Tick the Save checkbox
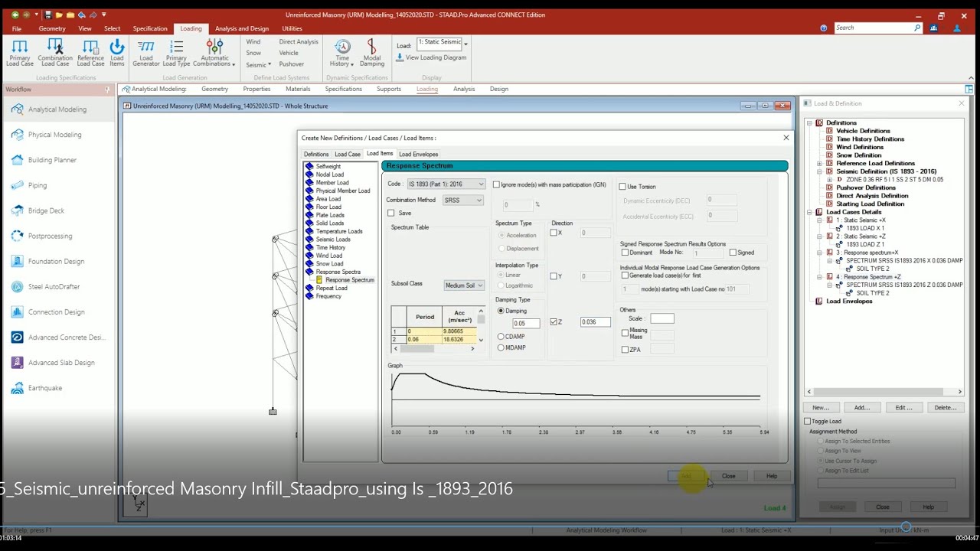This screenshot has height=551, width=980. (391, 213)
